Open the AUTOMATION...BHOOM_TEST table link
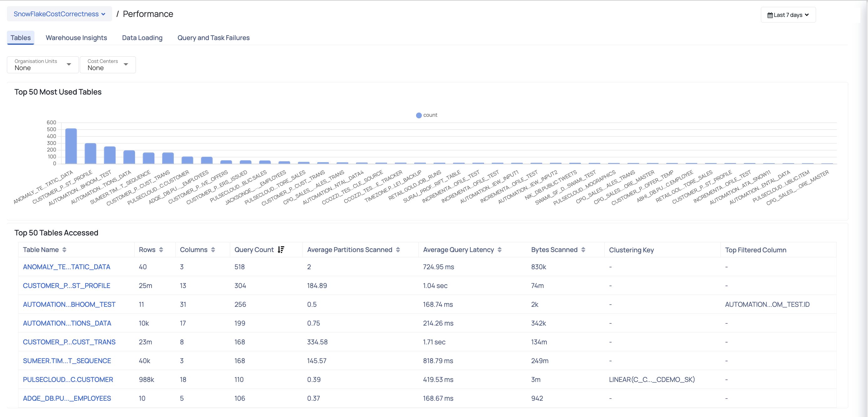 pos(69,305)
